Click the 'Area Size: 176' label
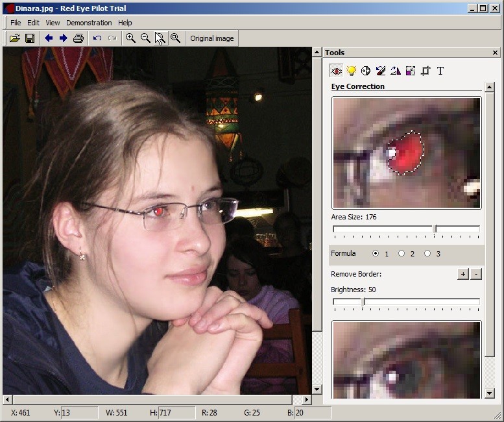 point(354,217)
